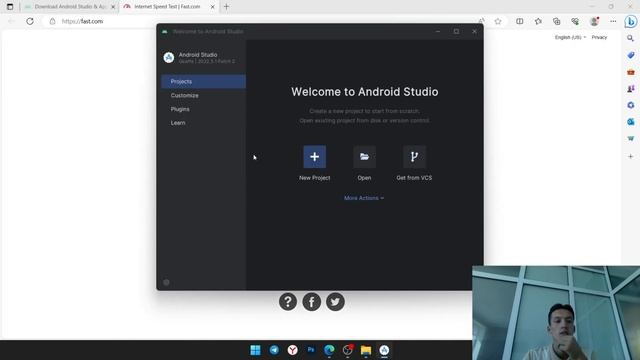
Task: Click the browser address bar showing fast.com
Action: point(261,21)
